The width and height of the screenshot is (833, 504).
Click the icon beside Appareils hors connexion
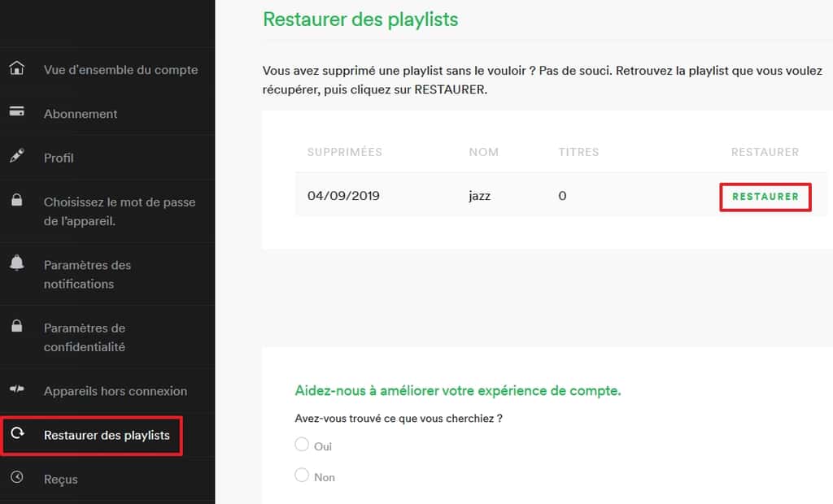point(17,389)
